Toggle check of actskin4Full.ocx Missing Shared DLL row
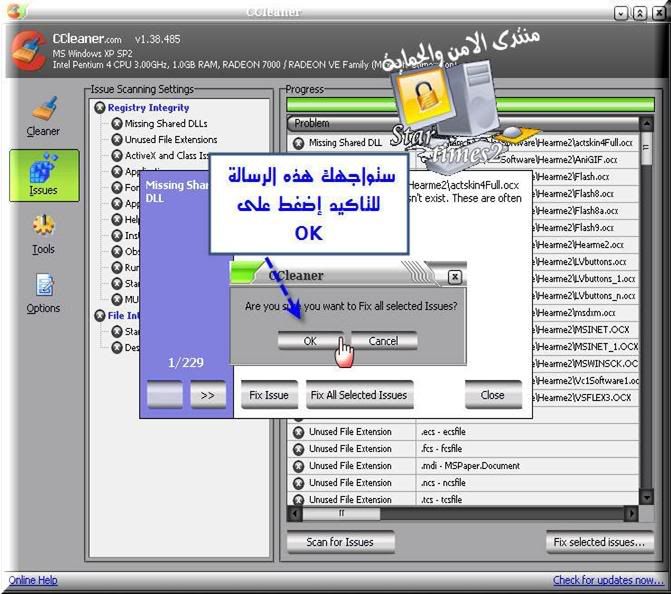671x594 pixels. coord(299,143)
